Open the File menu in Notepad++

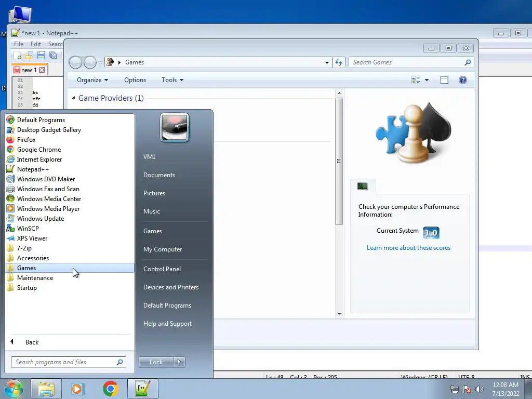point(19,44)
